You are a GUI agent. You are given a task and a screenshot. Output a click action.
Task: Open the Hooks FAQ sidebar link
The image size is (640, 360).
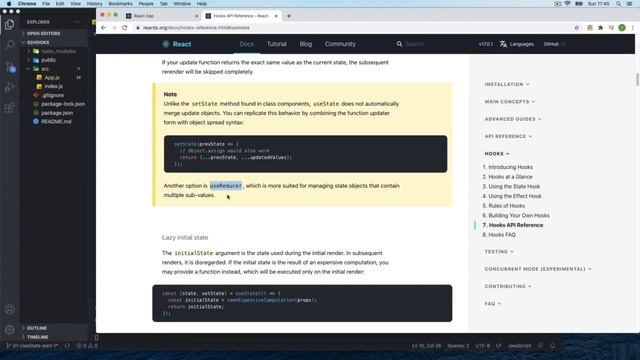point(502,235)
